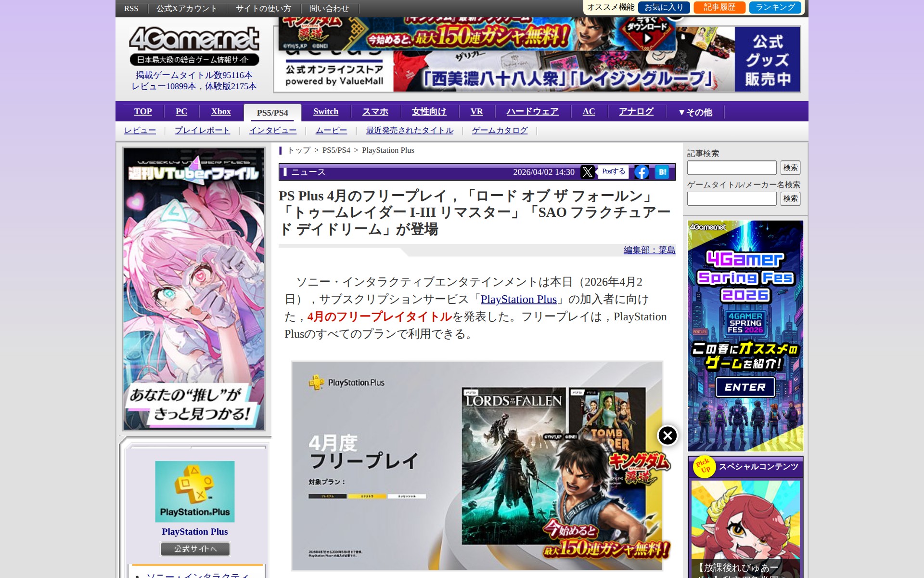The image size is (924, 578).
Task: Click the Postする share button
Action: pos(614,171)
